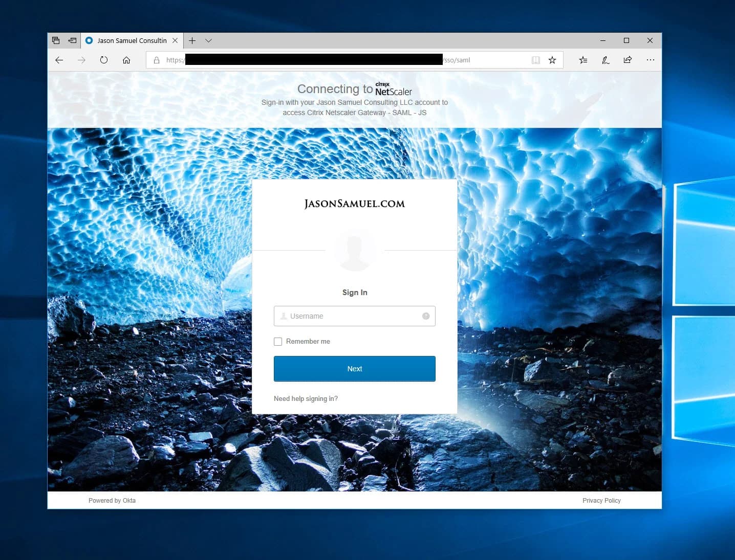The width and height of the screenshot is (735, 560).
Task: Click the Next button
Action: point(355,369)
